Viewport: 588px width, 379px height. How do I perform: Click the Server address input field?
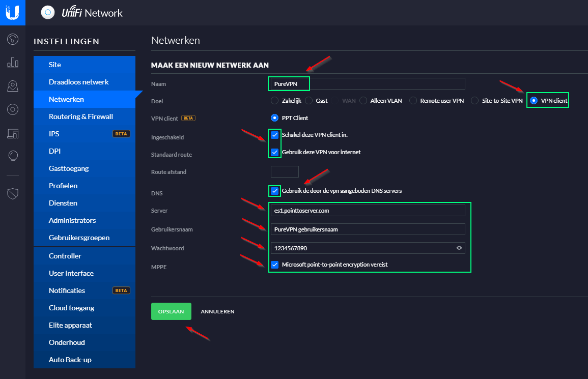pos(367,211)
